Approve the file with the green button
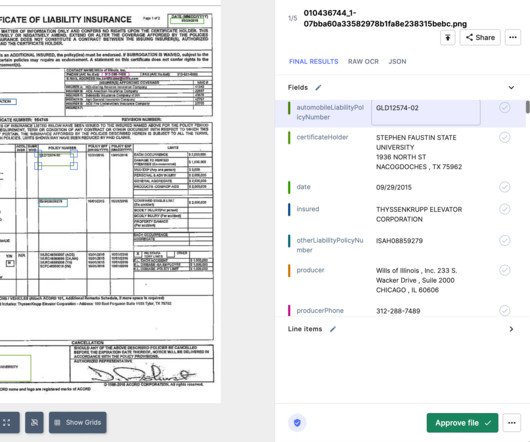This screenshot has width=530, height=442. [462, 423]
